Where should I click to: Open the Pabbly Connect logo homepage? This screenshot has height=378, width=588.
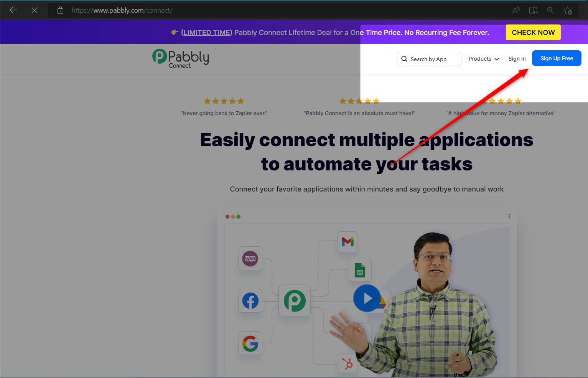181,59
